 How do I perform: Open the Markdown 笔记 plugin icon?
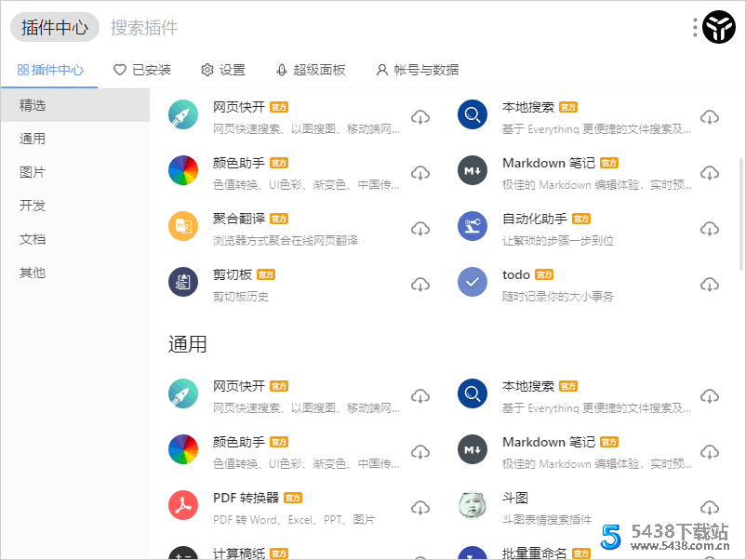[473, 171]
